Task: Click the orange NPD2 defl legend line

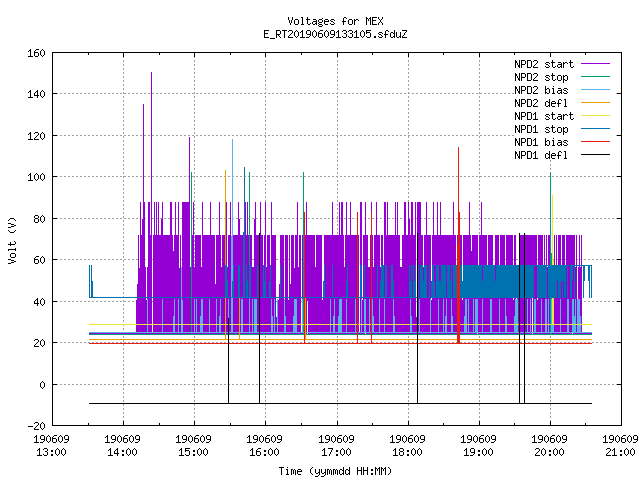Action: [x=595, y=102]
